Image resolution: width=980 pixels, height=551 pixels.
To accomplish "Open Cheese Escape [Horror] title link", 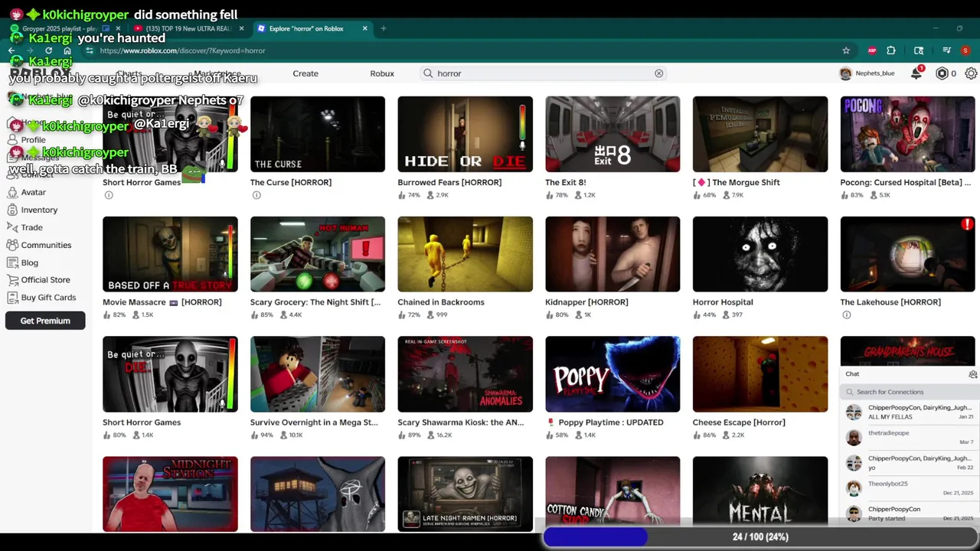I will 739,422.
